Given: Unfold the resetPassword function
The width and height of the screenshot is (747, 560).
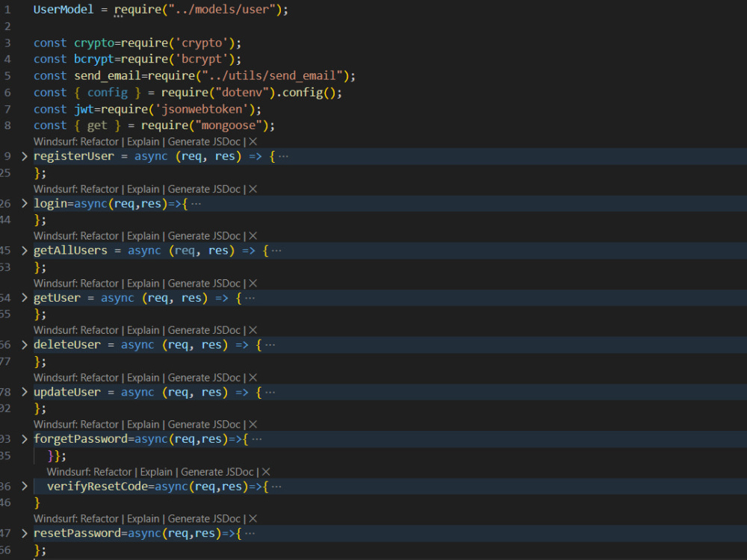Looking at the screenshot, I should pos(25,533).
